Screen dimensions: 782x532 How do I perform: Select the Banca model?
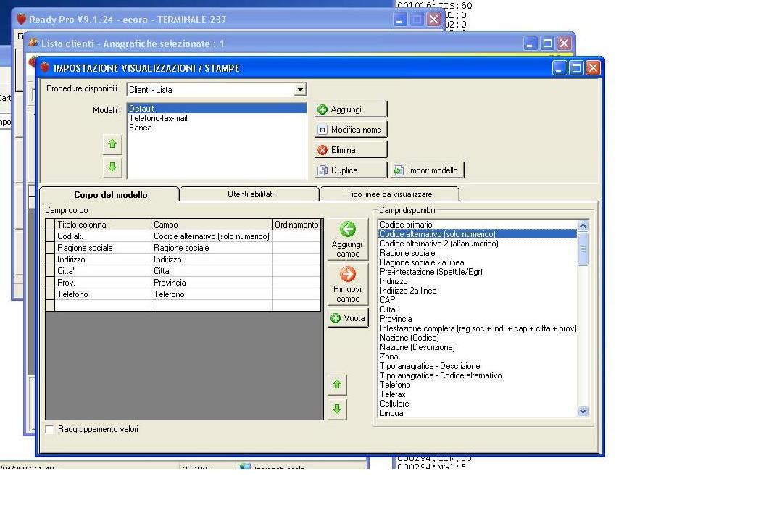pos(217,128)
